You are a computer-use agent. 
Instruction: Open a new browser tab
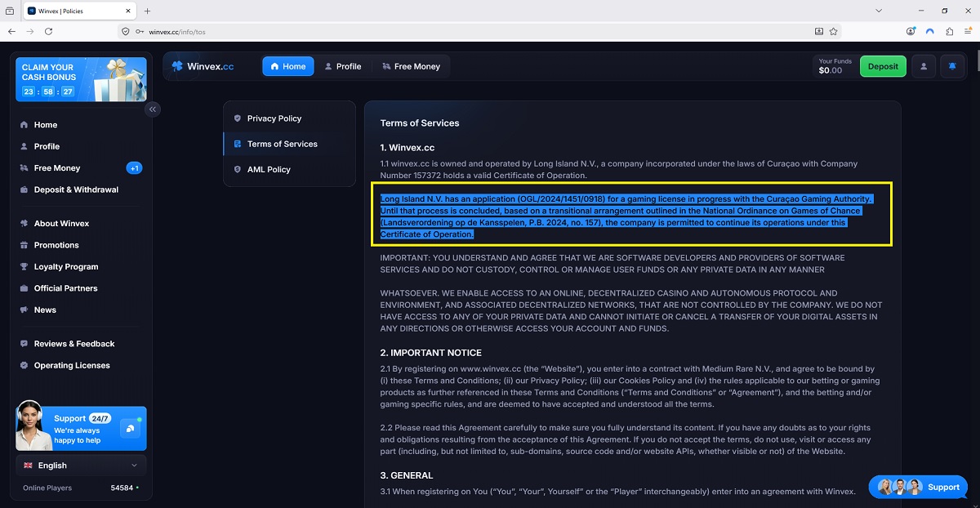[x=147, y=11]
